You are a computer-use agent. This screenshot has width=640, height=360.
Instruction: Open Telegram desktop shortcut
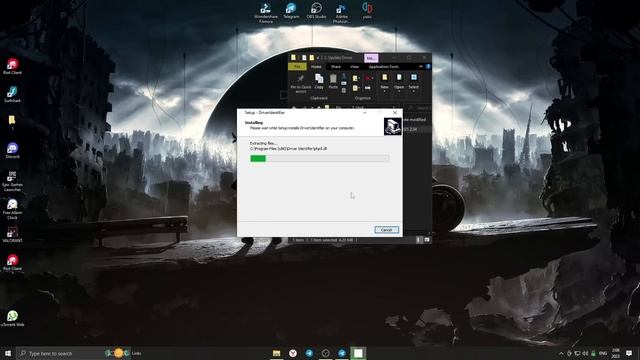point(291,11)
